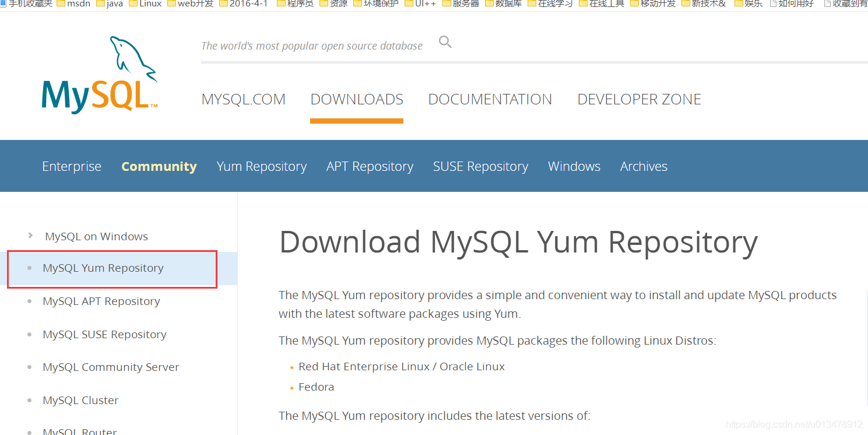The width and height of the screenshot is (868, 435).
Task: Open the 资源 bookmark folder
Action: [x=334, y=3]
